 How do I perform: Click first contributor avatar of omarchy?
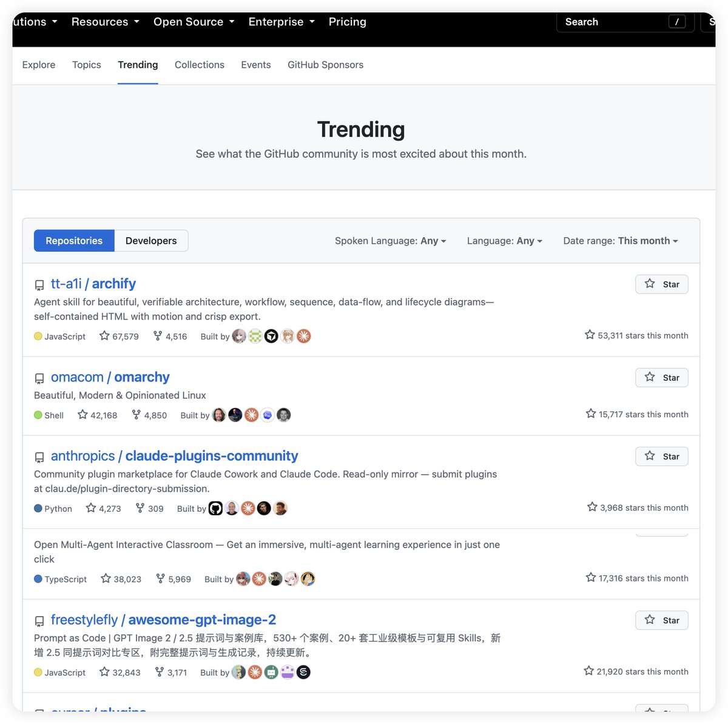pyautogui.click(x=219, y=415)
